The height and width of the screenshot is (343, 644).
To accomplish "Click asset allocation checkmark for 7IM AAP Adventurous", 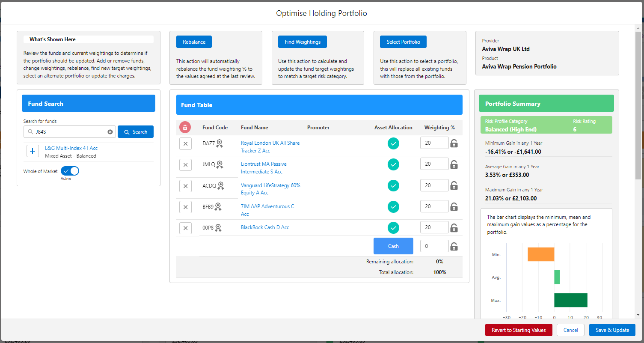I will 393,207.
